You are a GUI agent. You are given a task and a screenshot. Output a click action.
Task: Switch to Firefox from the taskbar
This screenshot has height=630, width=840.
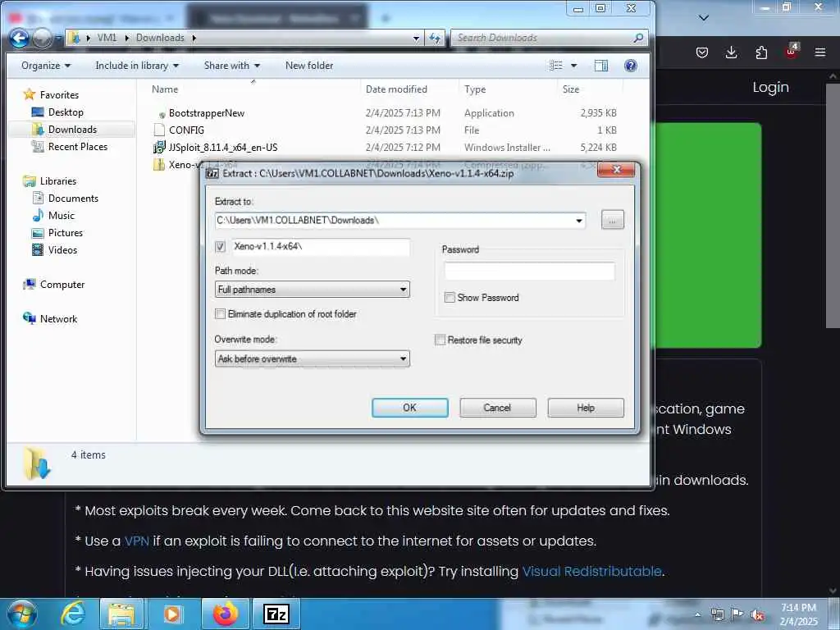click(226, 614)
